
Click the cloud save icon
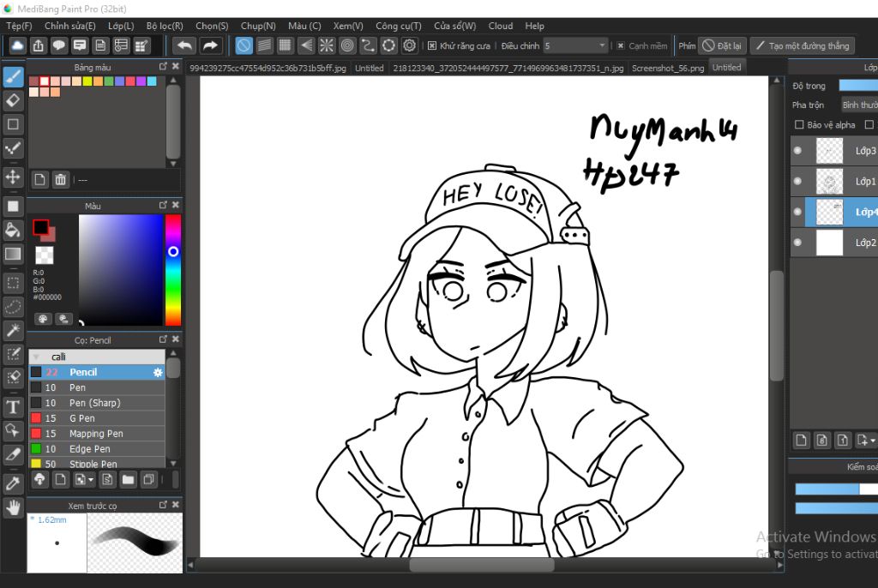click(x=17, y=46)
